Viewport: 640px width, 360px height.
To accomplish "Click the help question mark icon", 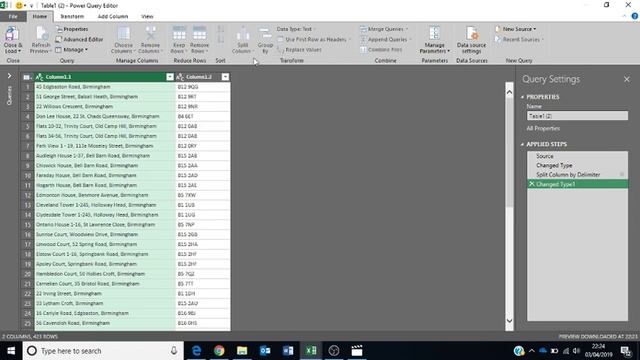I will pos(635,16).
